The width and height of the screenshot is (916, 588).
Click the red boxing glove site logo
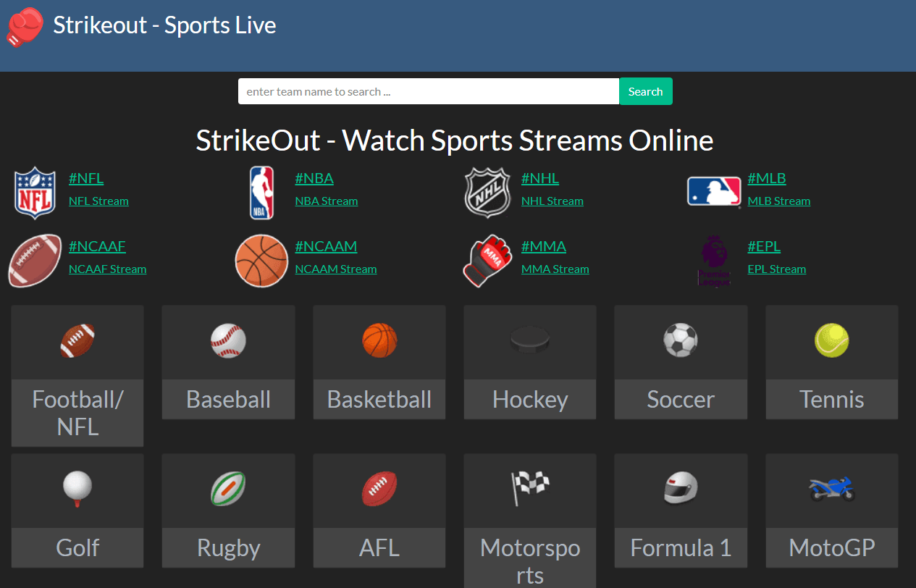tap(25, 27)
